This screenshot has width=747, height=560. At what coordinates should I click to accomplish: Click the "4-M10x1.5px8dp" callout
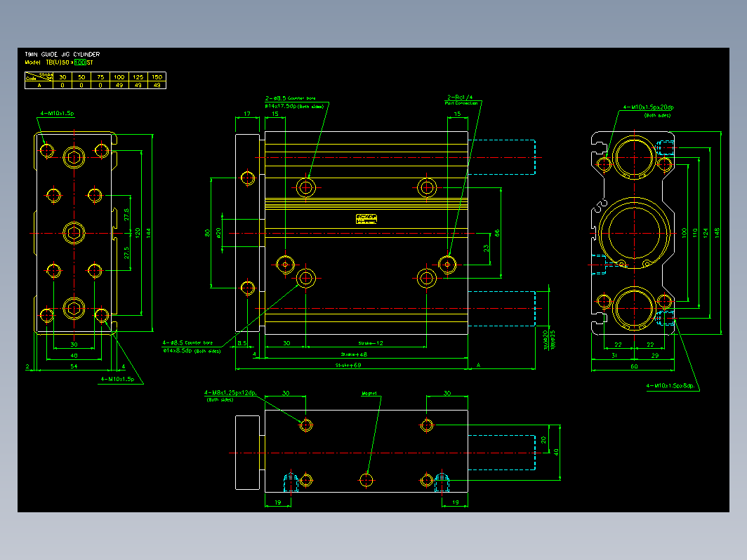click(x=670, y=386)
